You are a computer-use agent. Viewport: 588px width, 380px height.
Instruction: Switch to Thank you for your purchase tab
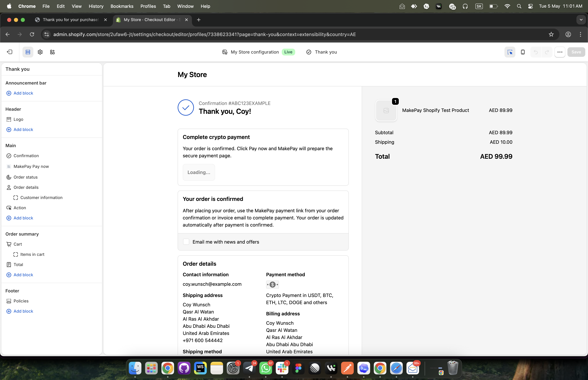click(x=71, y=20)
